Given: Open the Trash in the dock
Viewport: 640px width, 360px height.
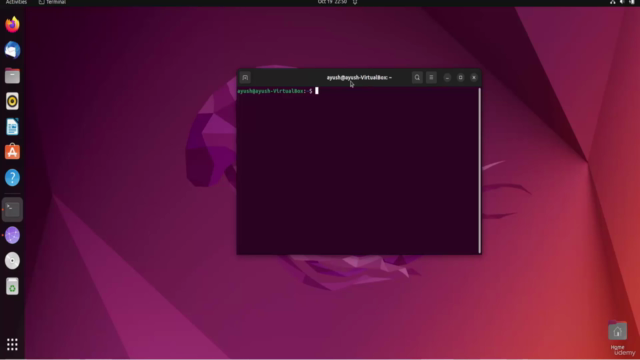Looking at the screenshot, I should tap(12, 287).
